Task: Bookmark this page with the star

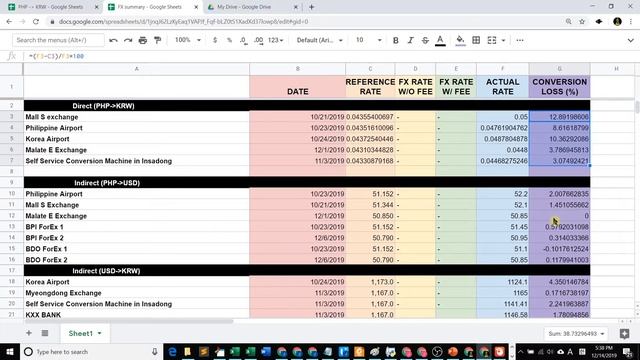Action: pos(582,22)
